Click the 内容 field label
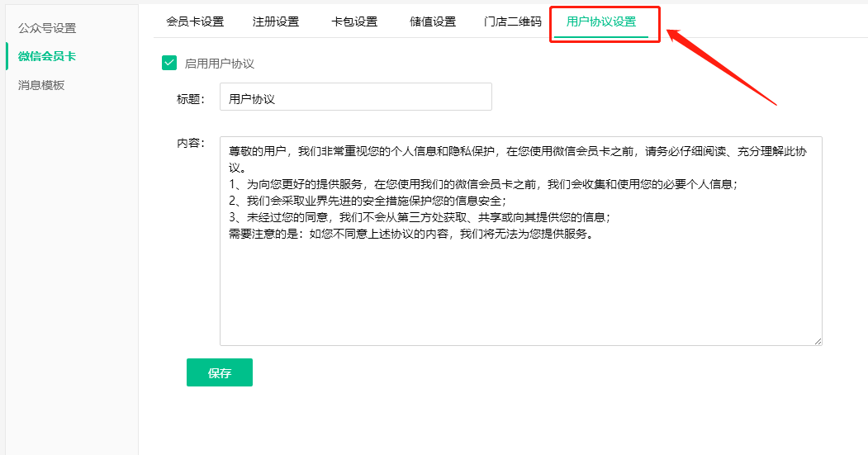868x455 pixels. coord(190,143)
